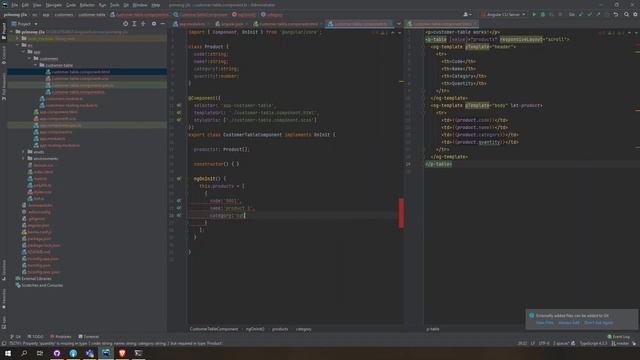This screenshot has height=360, width=640.
Task: Click the Expand All icon in Project panel
Action: click(x=134, y=24)
